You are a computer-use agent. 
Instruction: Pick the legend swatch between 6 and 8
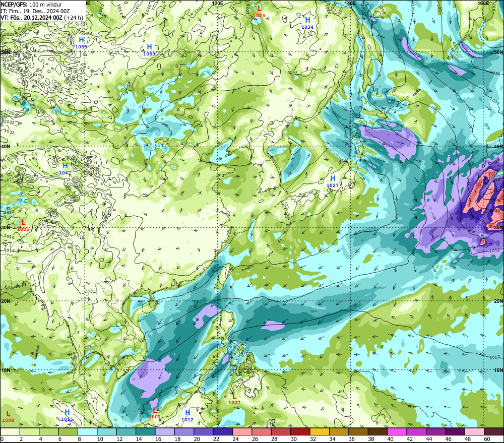click(68, 431)
